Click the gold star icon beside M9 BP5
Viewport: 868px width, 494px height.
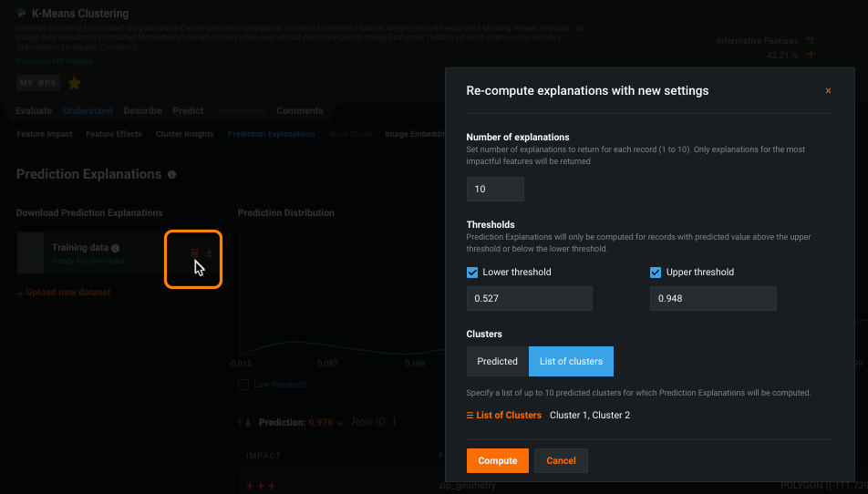(74, 83)
